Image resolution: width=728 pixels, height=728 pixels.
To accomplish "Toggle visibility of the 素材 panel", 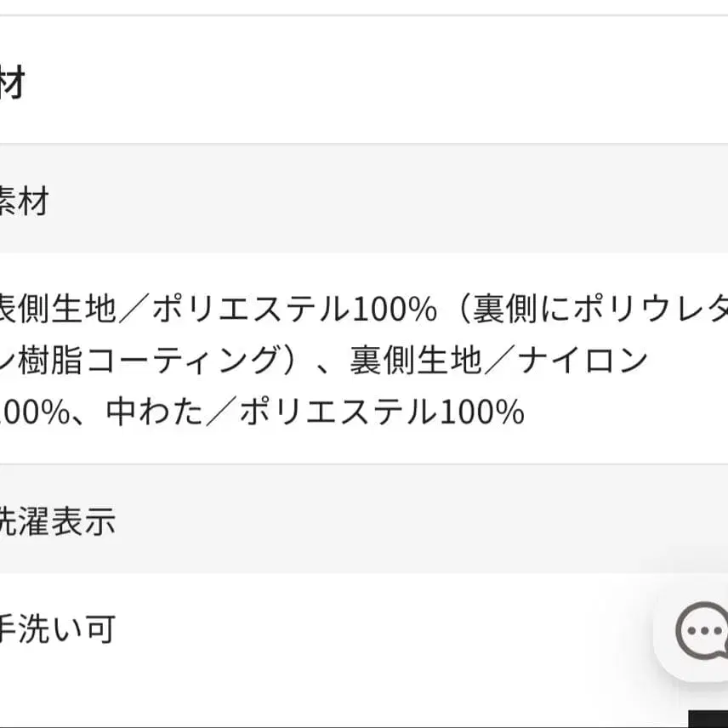I will coord(21,201).
